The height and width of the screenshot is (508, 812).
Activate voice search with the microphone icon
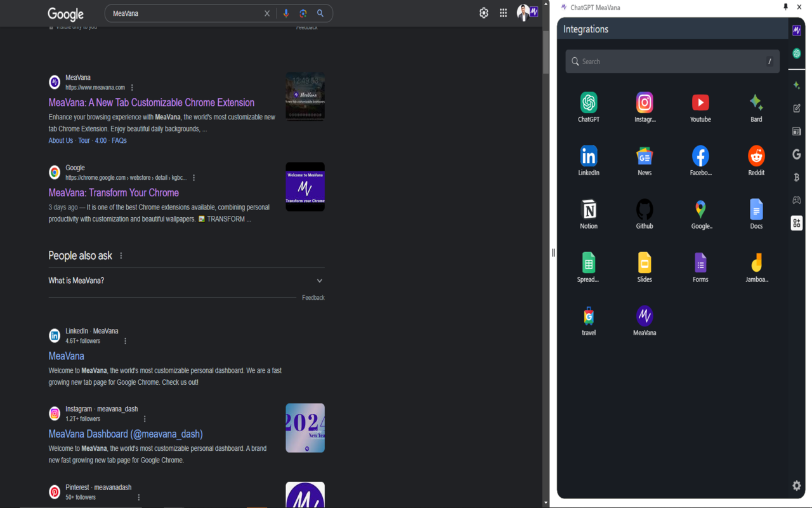pyautogui.click(x=287, y=13)
